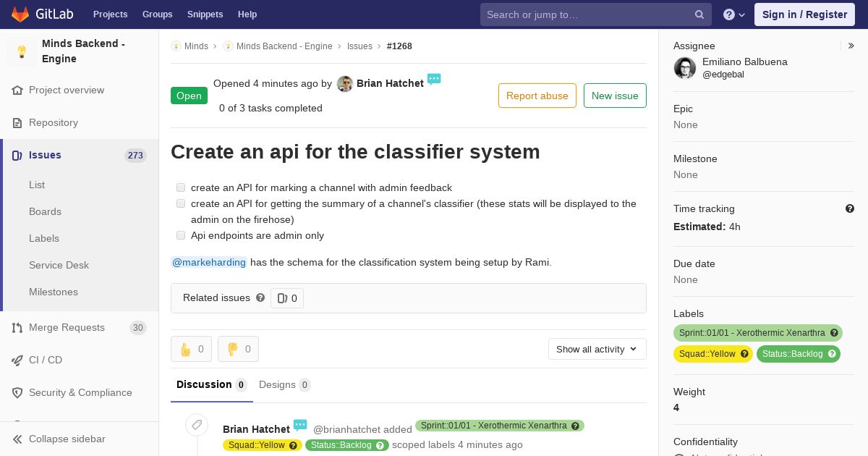Open the Projects menu
This screenshot has height=456, width=868.
coord(110,14)
